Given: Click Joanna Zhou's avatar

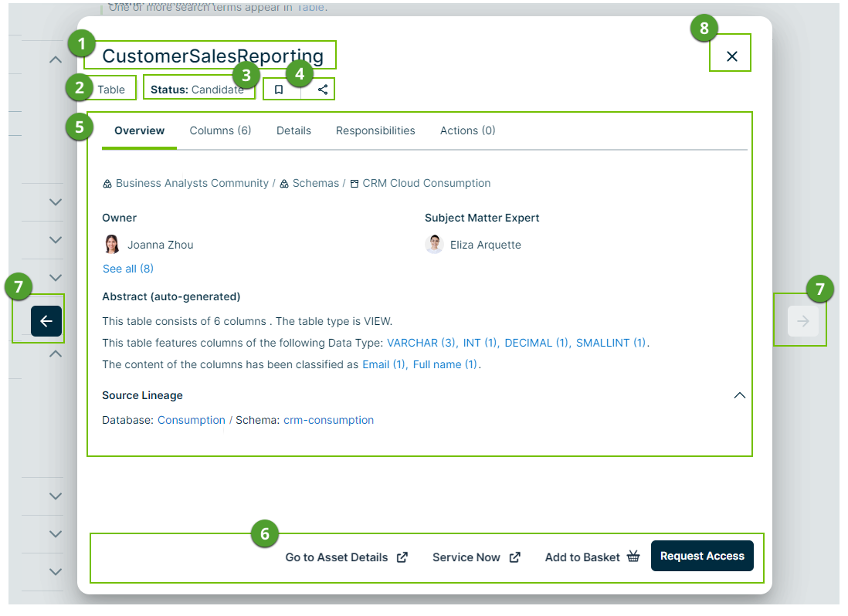Looking at the screenshot, I should (x=112, y=245).
